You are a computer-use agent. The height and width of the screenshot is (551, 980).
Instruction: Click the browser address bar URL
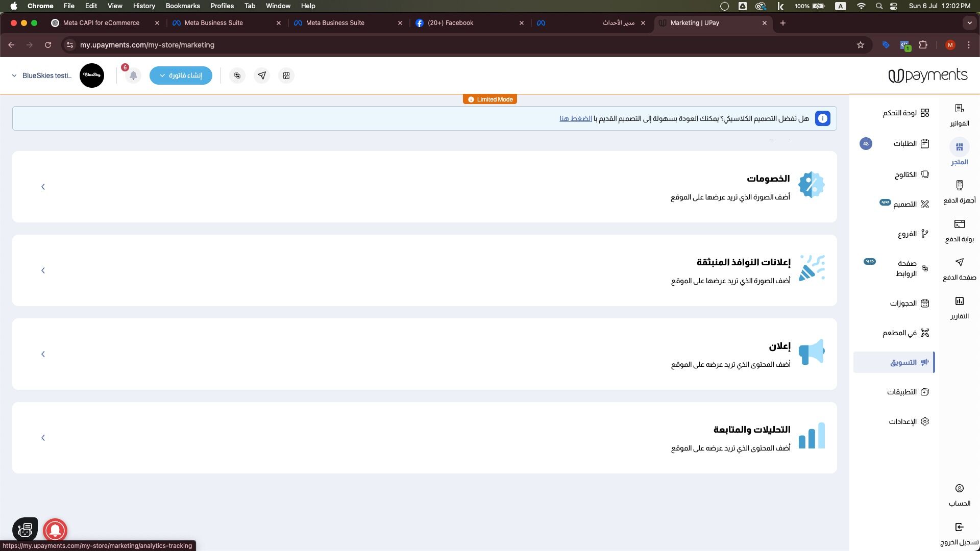147,45
